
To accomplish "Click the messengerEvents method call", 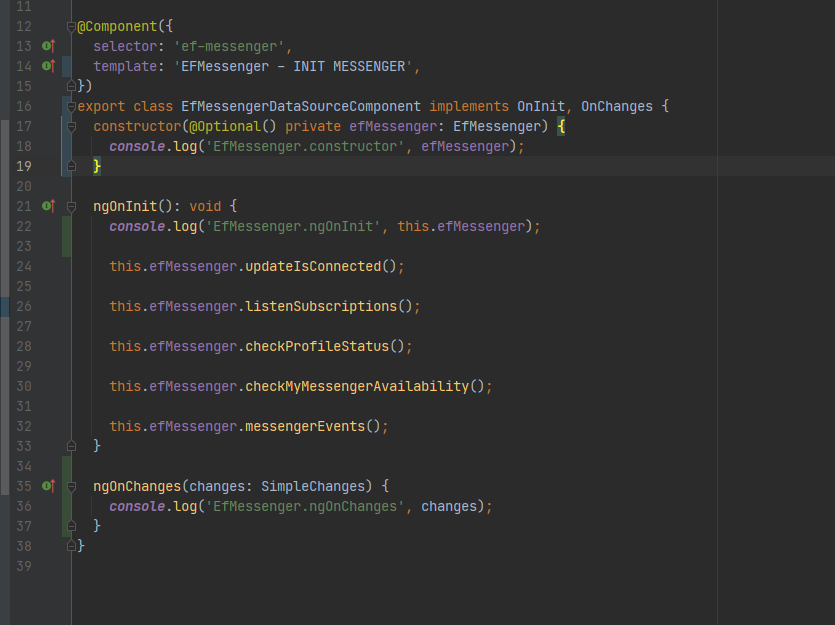I will click(305, 426).
